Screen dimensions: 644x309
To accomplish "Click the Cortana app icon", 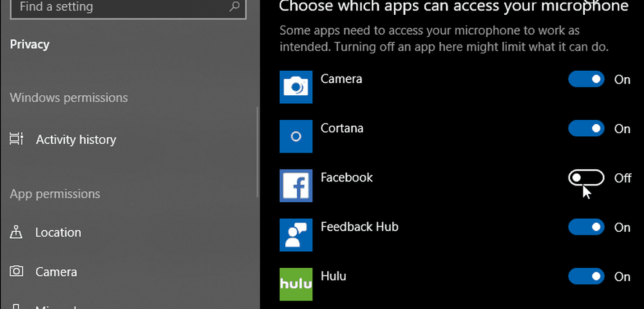I will click(296, 136).
